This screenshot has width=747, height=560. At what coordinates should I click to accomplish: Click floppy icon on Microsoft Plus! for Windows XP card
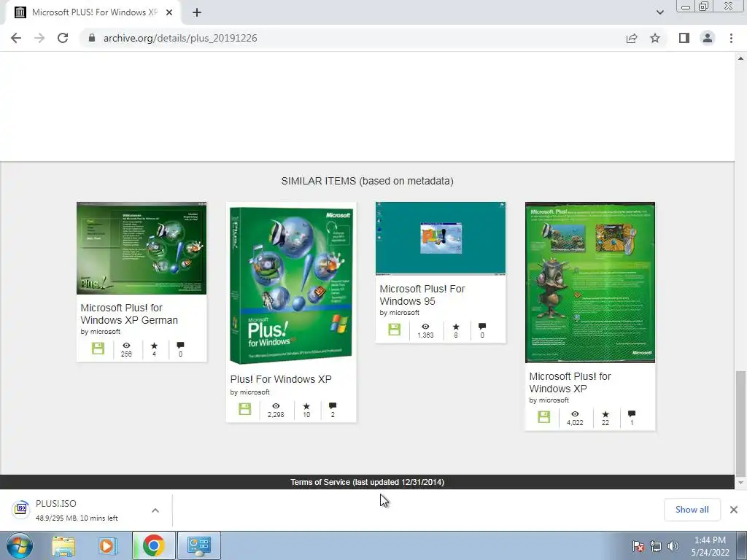click(543, 416)
